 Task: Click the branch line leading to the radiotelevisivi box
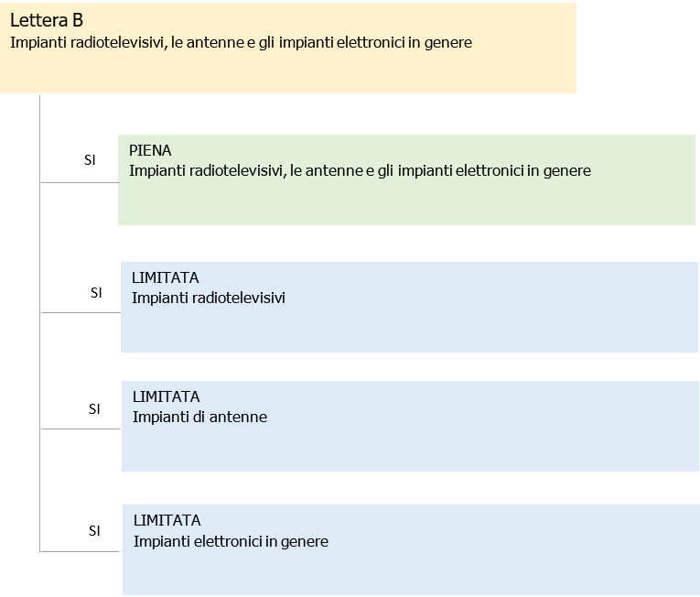tap(81, 312)
